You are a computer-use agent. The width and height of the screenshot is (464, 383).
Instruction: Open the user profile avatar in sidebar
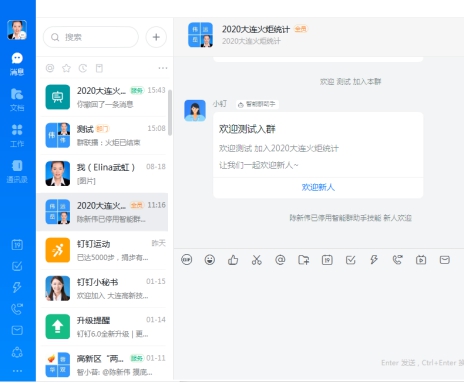(x=17, y=30)
